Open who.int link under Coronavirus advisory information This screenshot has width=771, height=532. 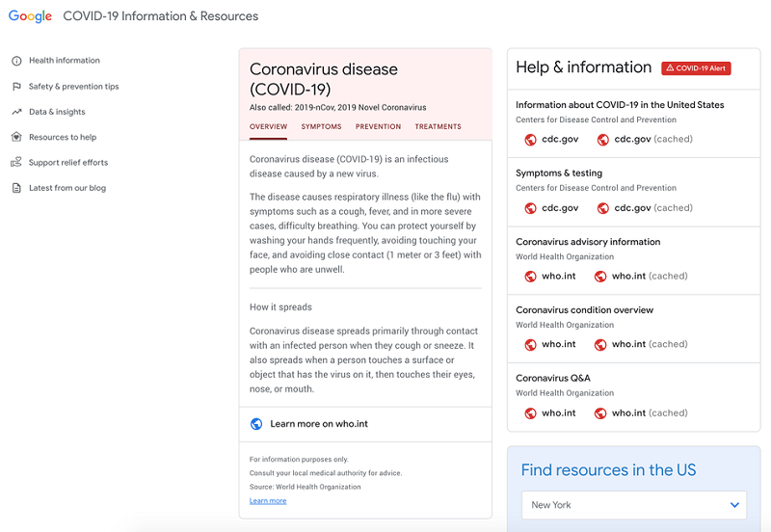pyautogui.click(x=558, y=277)
